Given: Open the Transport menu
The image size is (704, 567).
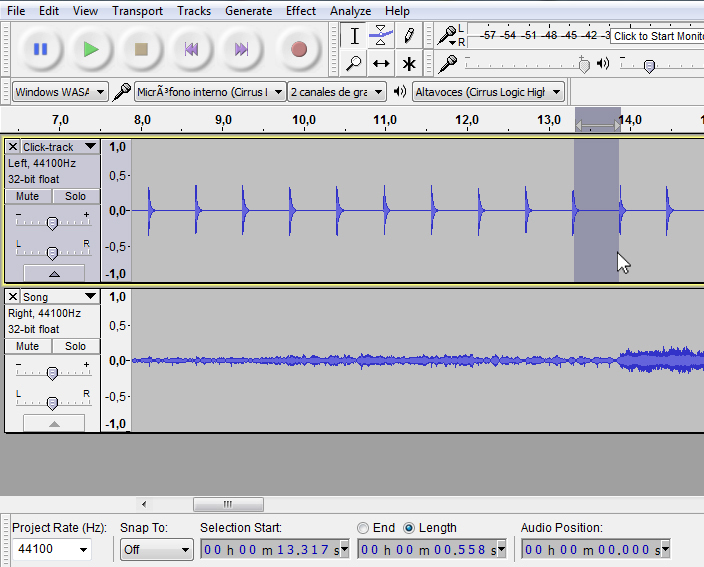Looking at the screenshot, I should click(137, 11).
